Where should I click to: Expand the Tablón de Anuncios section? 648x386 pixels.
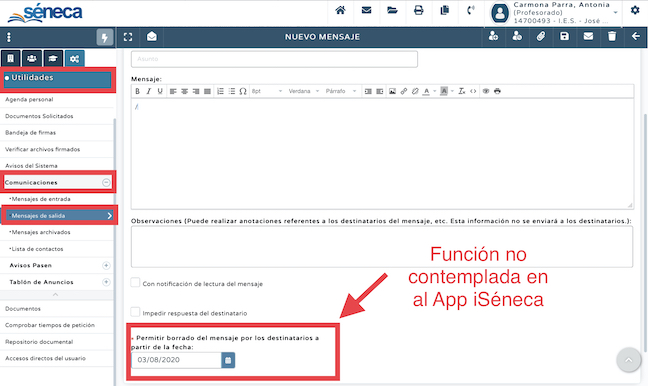[106, 282]
